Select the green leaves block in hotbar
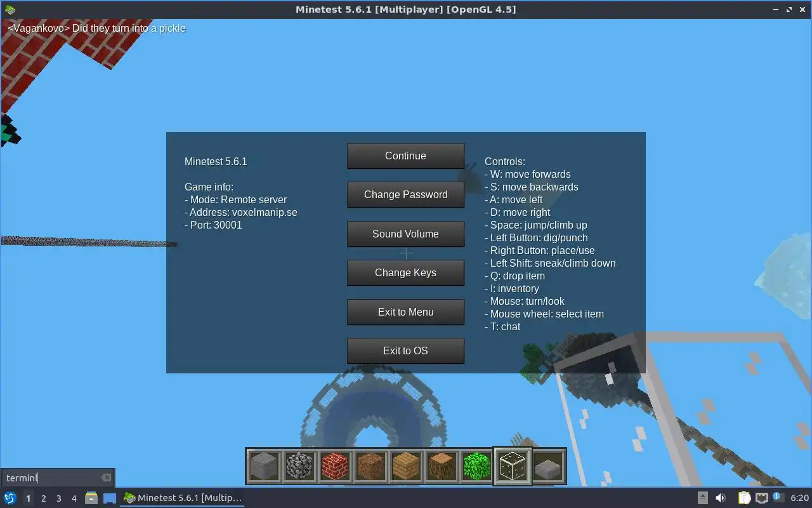 [x=477, y=466]
